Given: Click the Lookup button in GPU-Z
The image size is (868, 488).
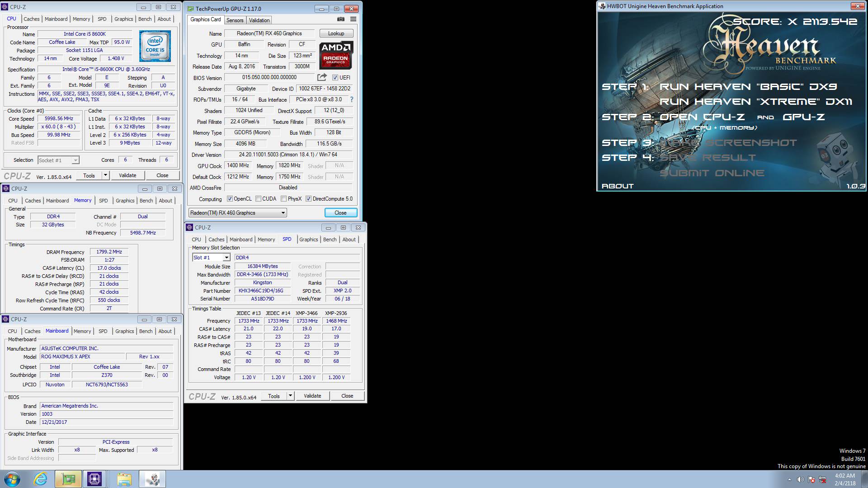Looking at the screenshot, I should point(336,33).
